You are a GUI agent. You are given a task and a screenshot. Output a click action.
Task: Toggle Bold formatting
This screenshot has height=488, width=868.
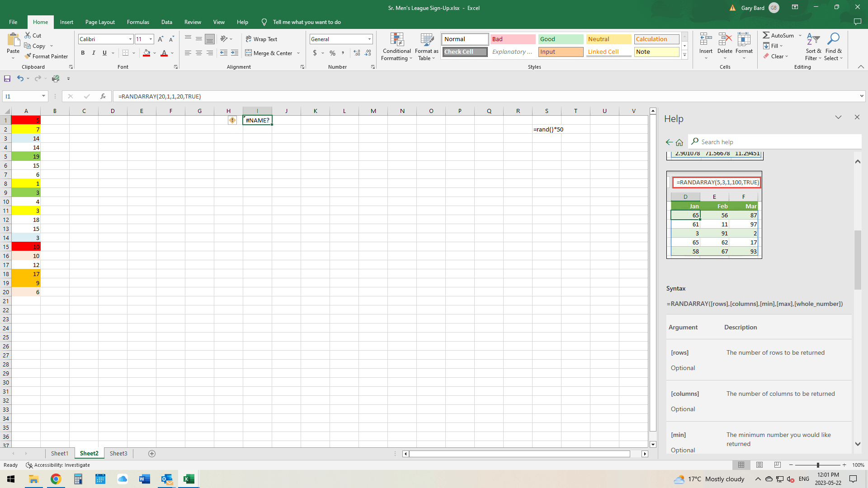click(x=83, y=53)
